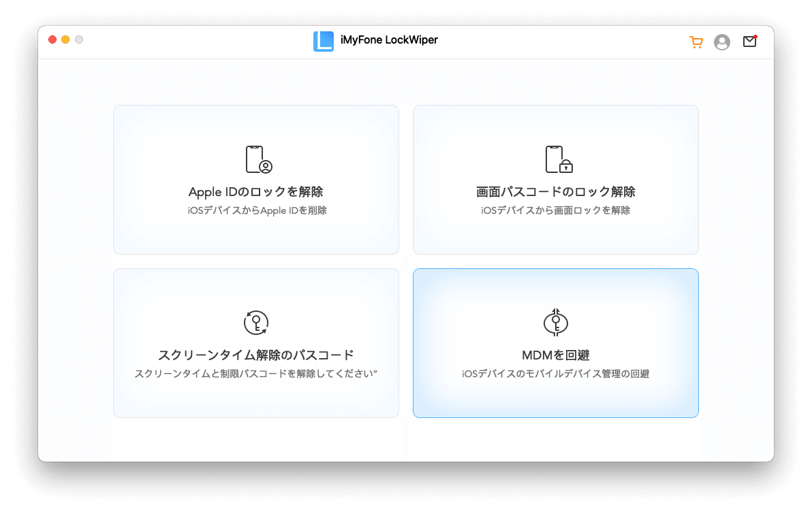Screen dimensions: 812x512
Task: Click text iOSデバイスから画面ロックを解除
Action: point(556,210)
